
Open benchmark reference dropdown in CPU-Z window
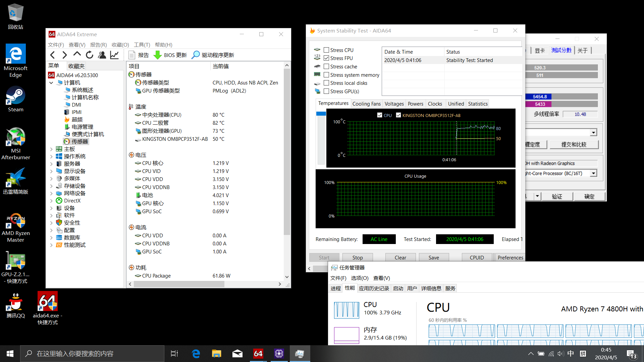[594, 132]
